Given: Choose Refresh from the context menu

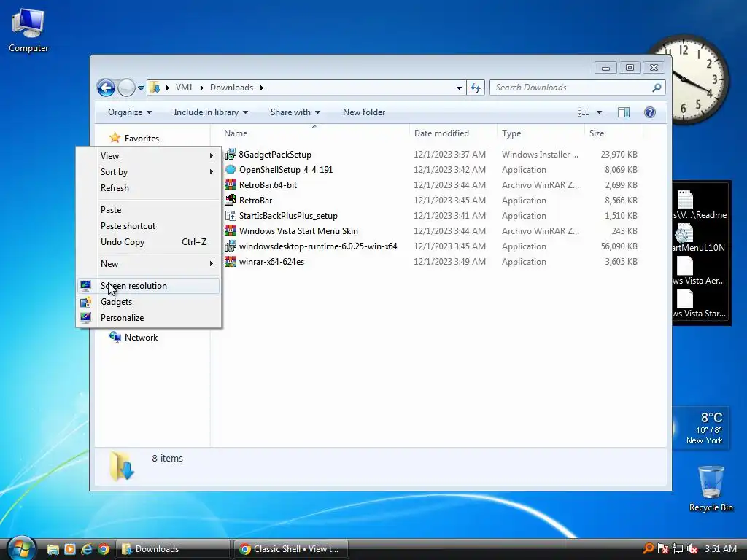Looking at the screenshot, I should coord(148,187).
